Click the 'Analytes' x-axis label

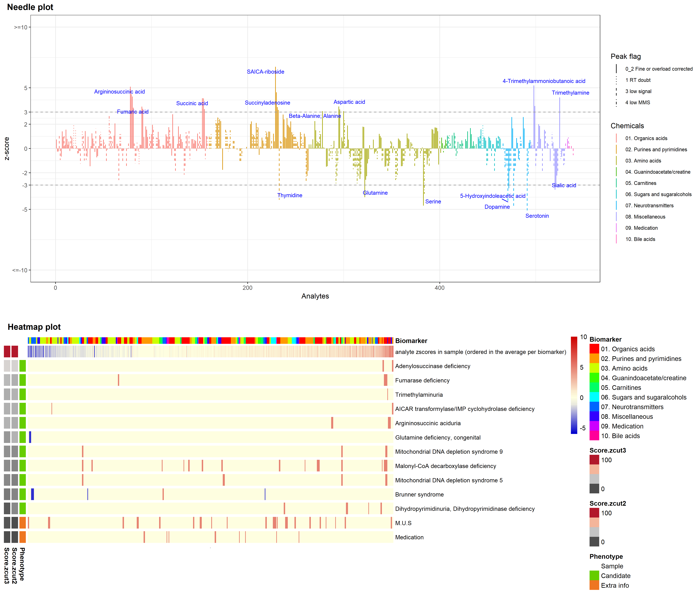pos(315,296)
